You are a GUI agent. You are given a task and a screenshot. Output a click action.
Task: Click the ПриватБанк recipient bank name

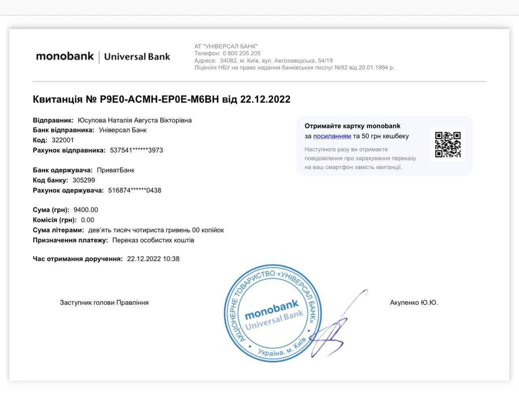[x=115, y=170]
